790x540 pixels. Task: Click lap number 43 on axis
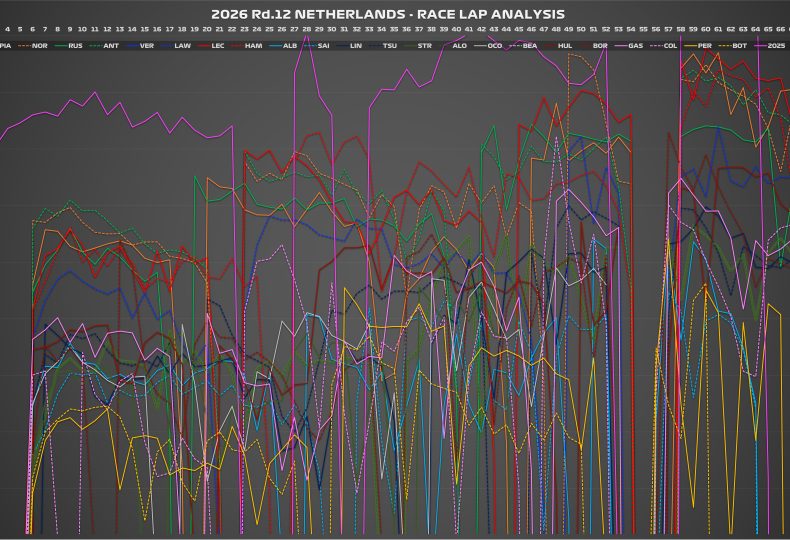(494, 30)
